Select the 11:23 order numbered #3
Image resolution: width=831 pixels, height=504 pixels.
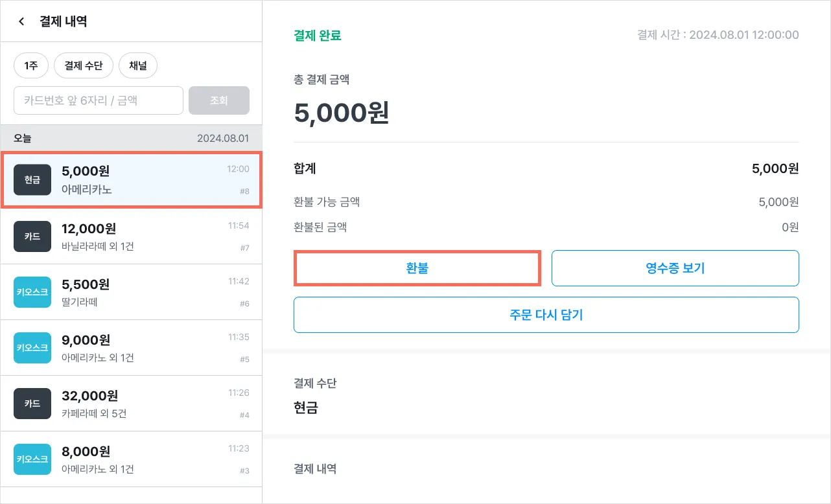click(143, 459)
